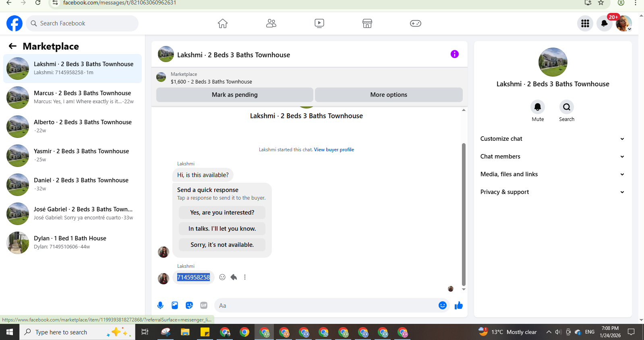Viewport: 644px width, 340px height.
Task: Open File Explorer from taskbar
Action: 185,332
